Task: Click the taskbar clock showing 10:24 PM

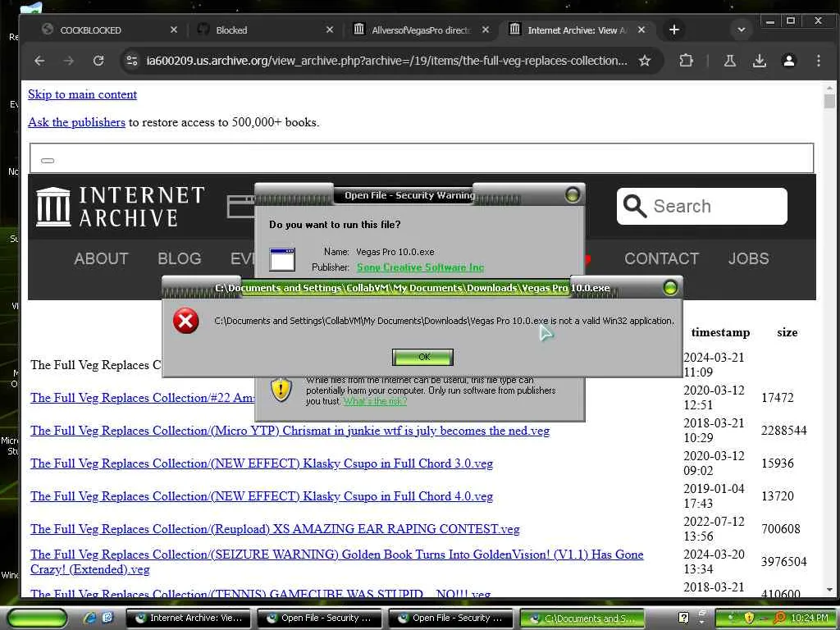Action: tap(809, 618)
